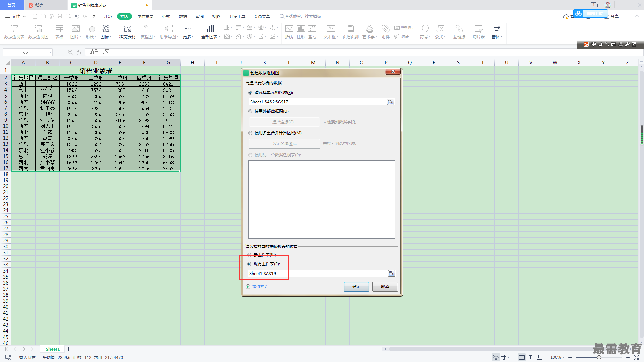Click the range selector icon beside Sheet1!$A$19
The image size is (644, 362).
coord(391,273)
